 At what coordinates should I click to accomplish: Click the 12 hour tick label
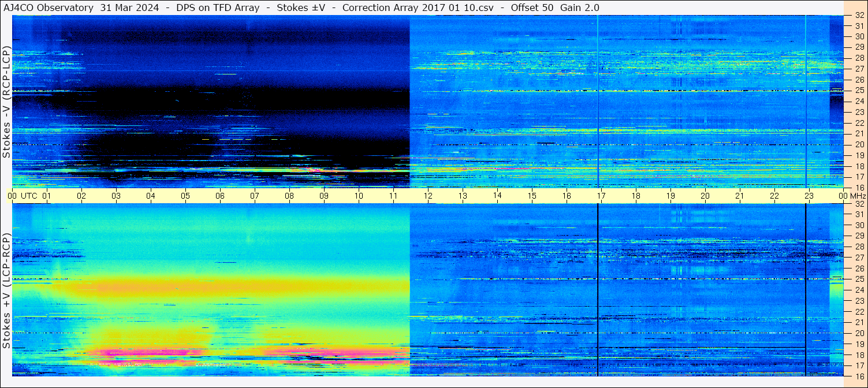point(428,196)
